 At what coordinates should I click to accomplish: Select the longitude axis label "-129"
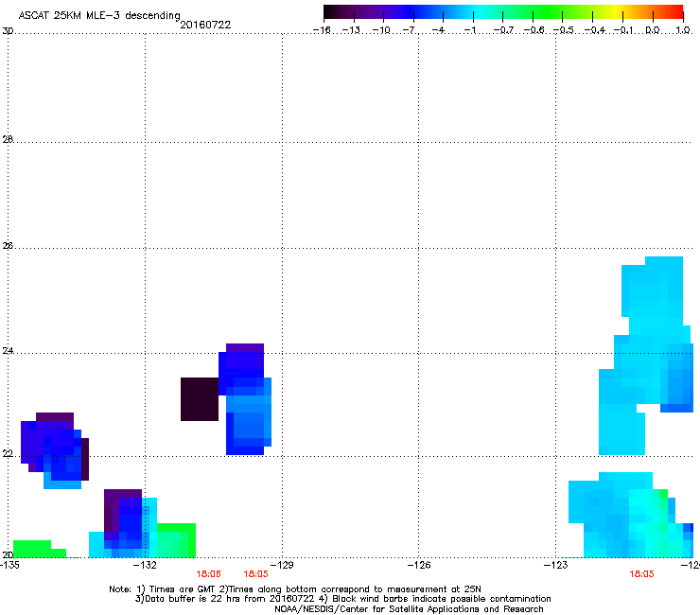click(x=282, y=565)
